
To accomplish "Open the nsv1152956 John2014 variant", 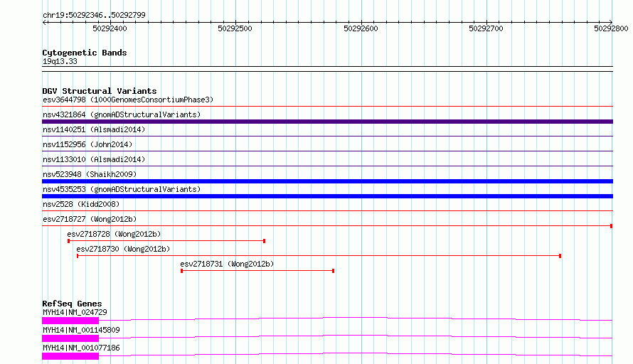I will [87, 144].
